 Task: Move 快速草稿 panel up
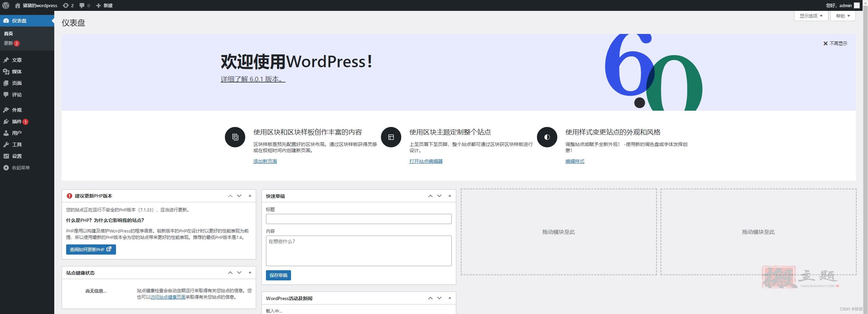tap(430, 196)
